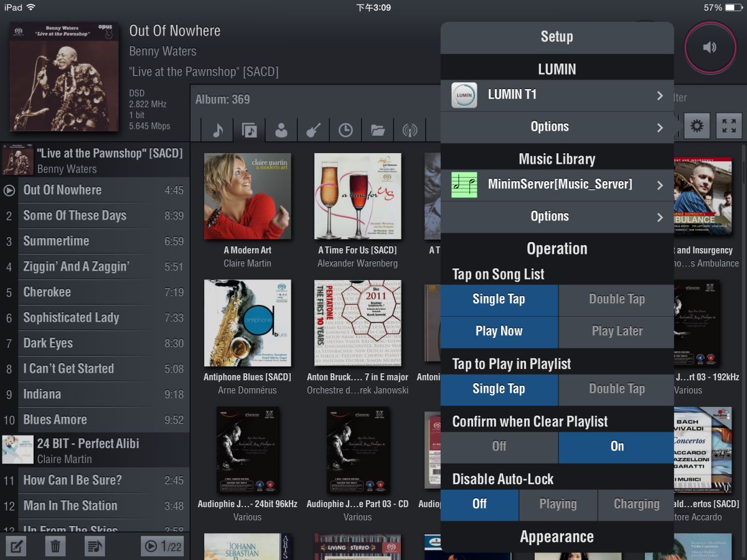Click the now-playing indicator beside Out Of Nowhere
The height and width of the screenshot is (560, 747).
(x=9, y=190)
